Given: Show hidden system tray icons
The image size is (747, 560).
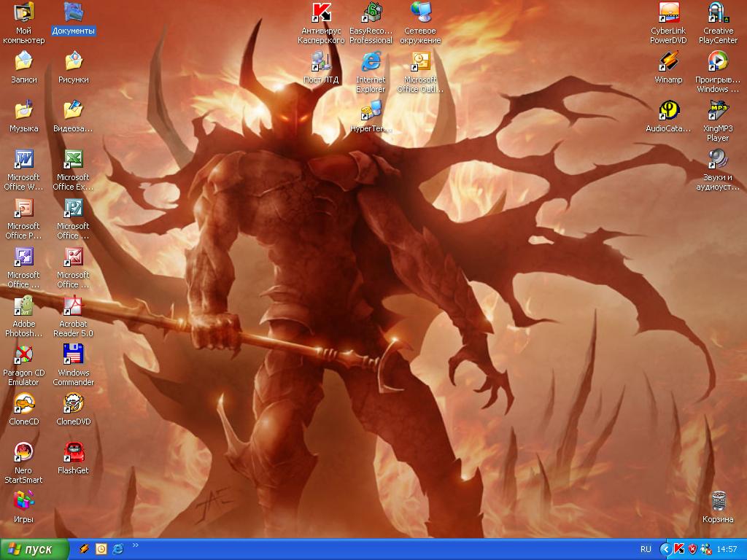Looking at the screenshot, I should click(x=665, y=549).
